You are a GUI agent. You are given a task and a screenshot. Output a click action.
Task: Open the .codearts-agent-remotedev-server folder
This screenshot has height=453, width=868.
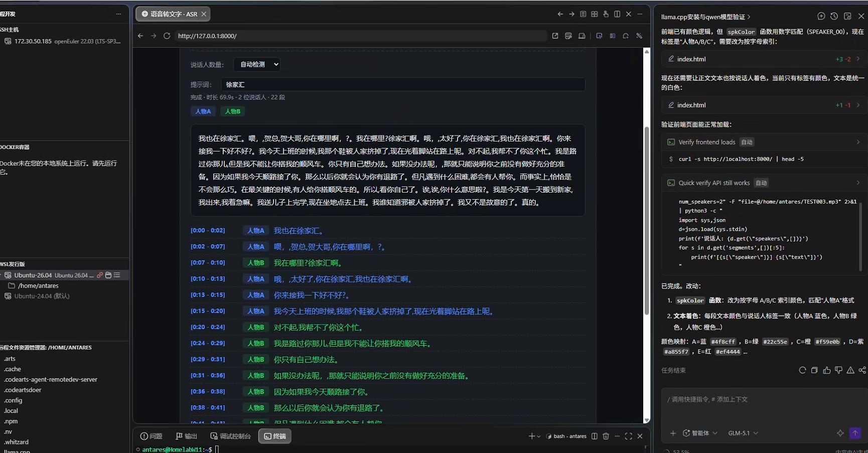[51, 379]
